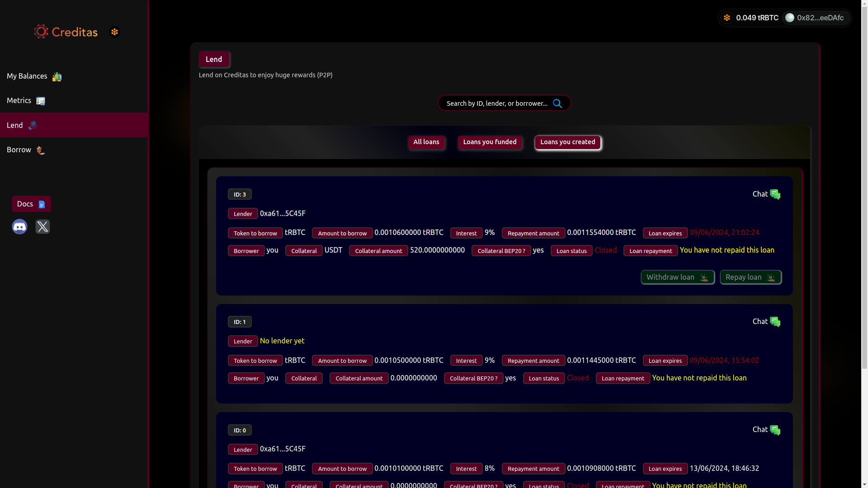Switch to All loans tab
Image resolution: width=868 pixels, height=488 pixels.
[x=426, y=142]
